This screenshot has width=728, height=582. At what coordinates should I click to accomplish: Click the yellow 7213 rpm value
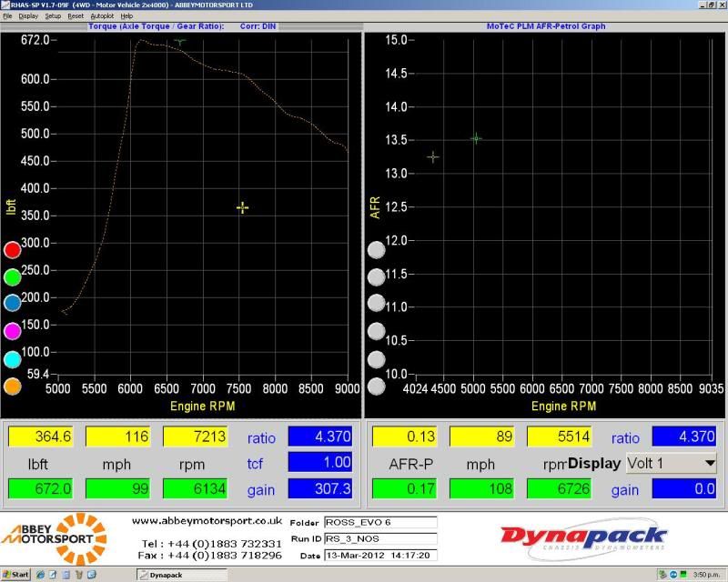pyautogui.click(x=195, y=436)
